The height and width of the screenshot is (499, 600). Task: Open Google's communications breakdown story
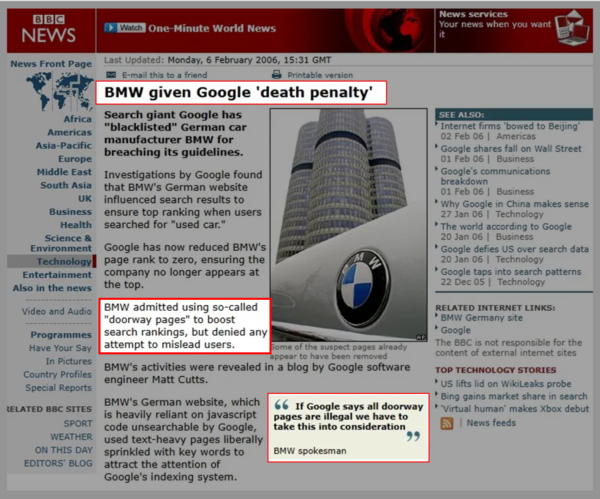(495, 176)
